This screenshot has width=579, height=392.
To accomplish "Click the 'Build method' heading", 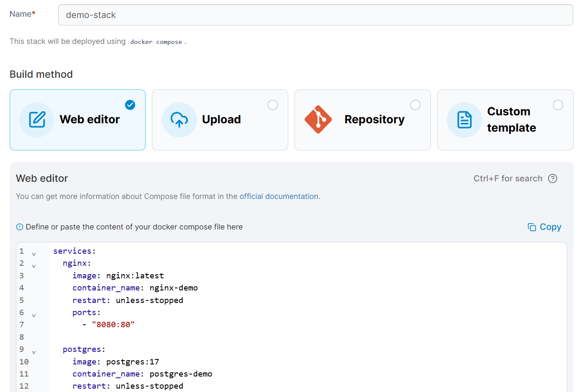I will coord(41,74).
